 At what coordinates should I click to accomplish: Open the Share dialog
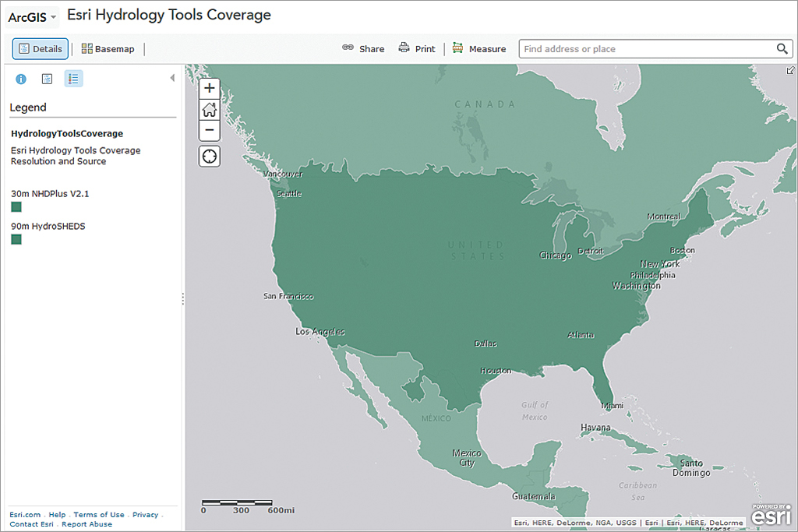tap(363, 48)
